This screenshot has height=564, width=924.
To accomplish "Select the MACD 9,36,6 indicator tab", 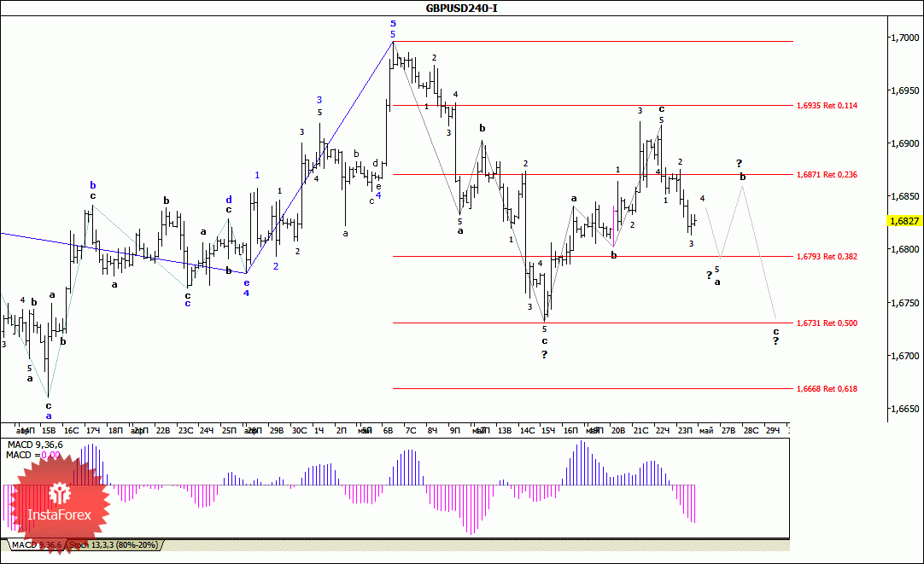I will tap(37, 545).
